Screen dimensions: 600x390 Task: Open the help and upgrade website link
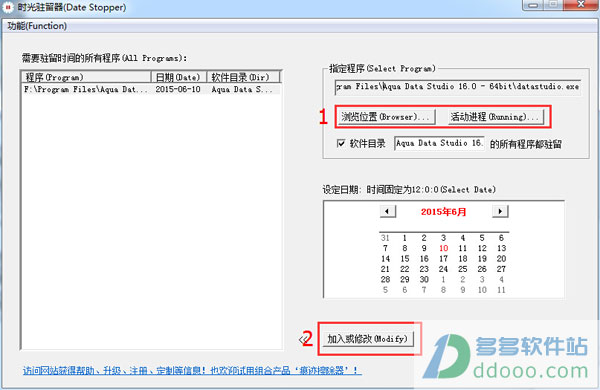coord(192,370)
